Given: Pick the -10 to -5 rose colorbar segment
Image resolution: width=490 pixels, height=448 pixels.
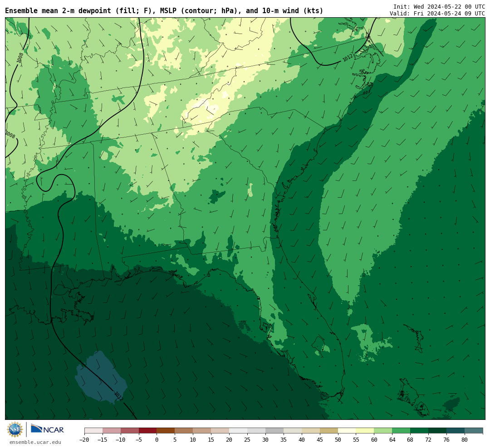Looking at the screenshot, I should pyautogui.click(x=130, y=431).
